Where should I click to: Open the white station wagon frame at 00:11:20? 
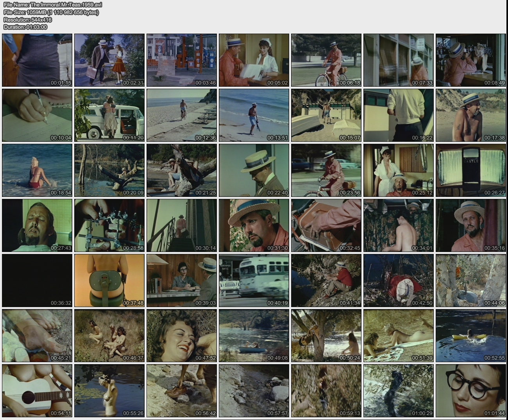109,115
